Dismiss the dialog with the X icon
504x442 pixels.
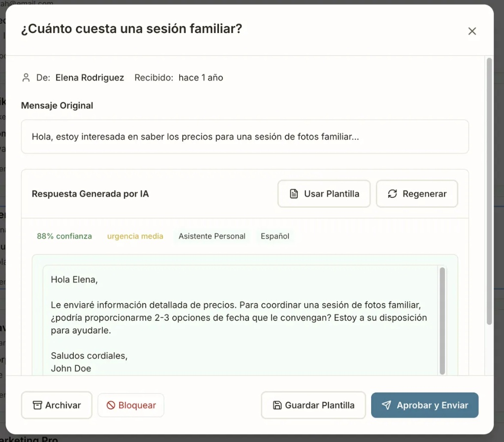[472, 31]
